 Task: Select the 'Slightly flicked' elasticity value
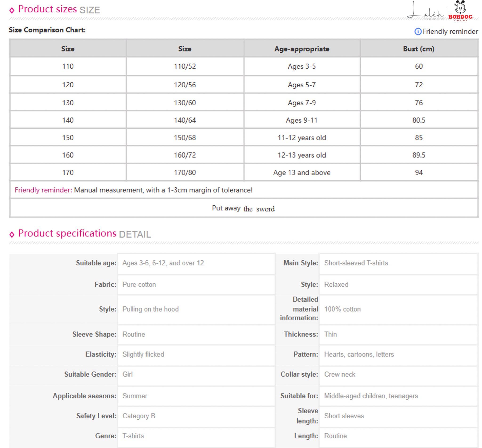click(x=143, y=354)
